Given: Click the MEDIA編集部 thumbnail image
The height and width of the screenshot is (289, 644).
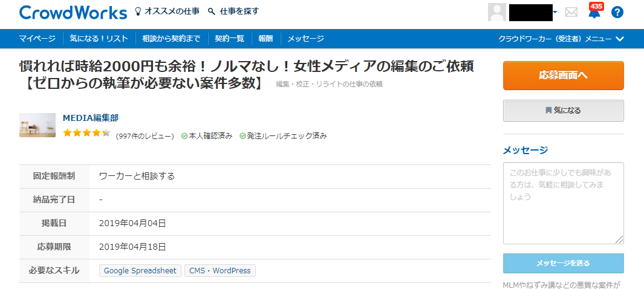Looking at the screenshot, I should point(37,125).
